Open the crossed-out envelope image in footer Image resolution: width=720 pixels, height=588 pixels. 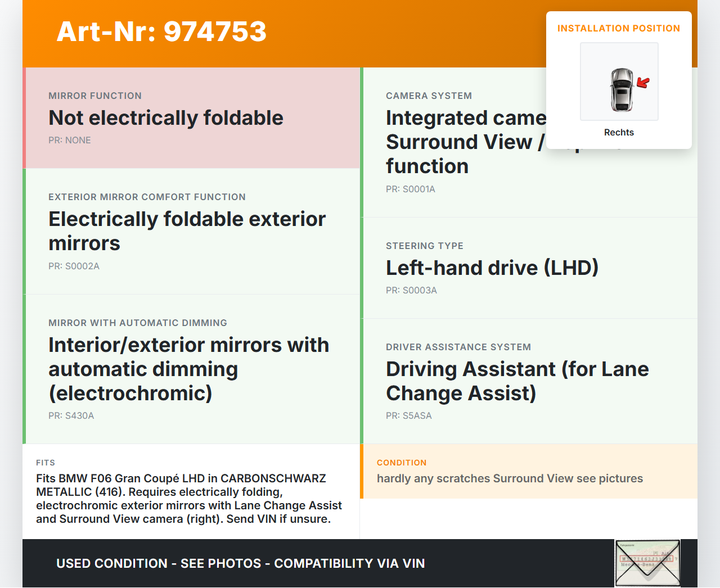click(647, 563)
